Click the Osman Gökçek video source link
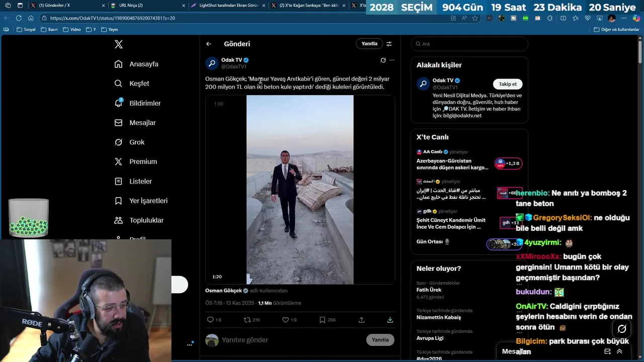644x362 pixels. (x=224, y=291)
